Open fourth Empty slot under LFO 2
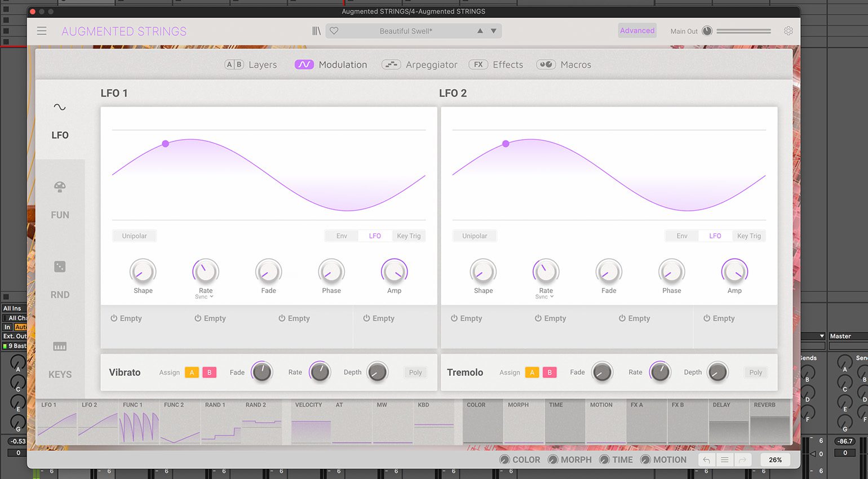Image resolution: width=868 pixels, height=479 pixels. (719, 318)
